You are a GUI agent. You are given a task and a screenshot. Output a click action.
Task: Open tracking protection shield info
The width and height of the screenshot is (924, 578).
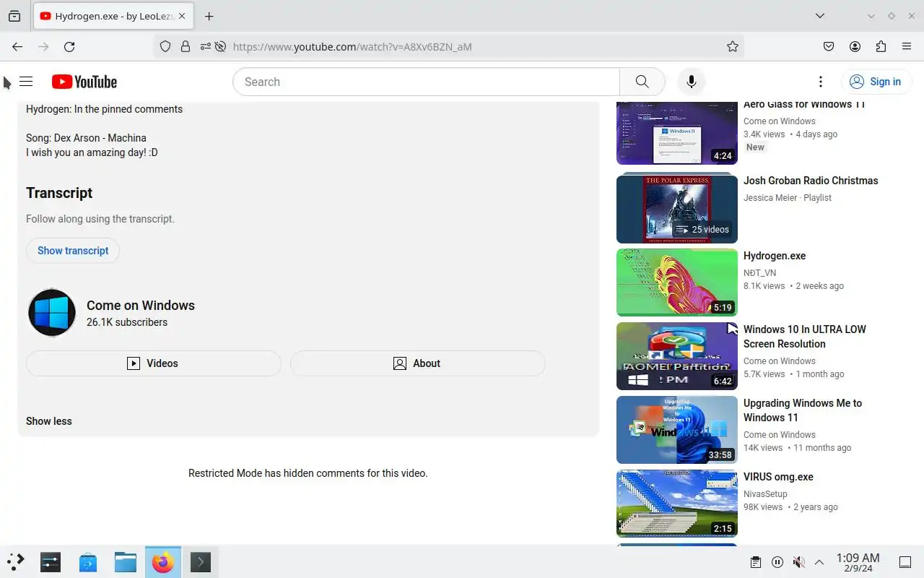pos(165,46)
